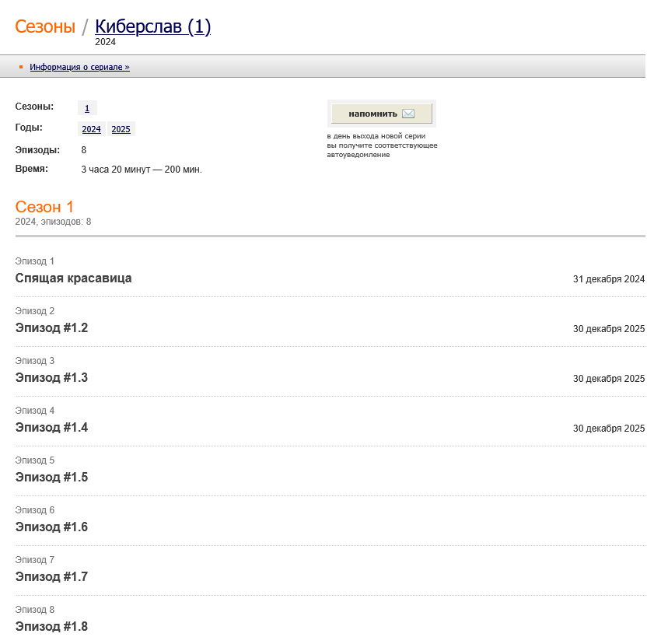Click episode title Эпизод #1.2
This screenshot has width=661, height=644.
(51, 328)
